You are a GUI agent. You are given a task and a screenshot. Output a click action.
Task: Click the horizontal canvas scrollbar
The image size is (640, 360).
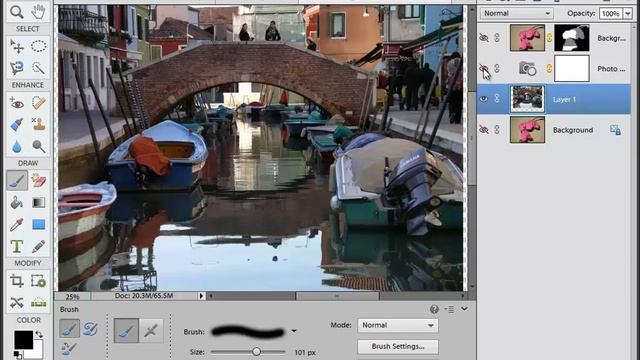(337, 296)
